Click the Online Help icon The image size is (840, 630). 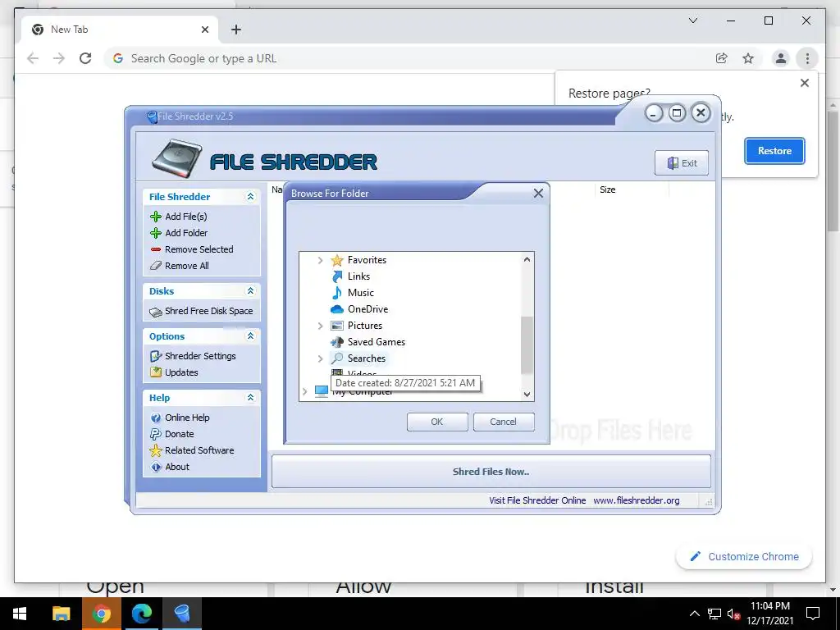[x=155, y=418]
